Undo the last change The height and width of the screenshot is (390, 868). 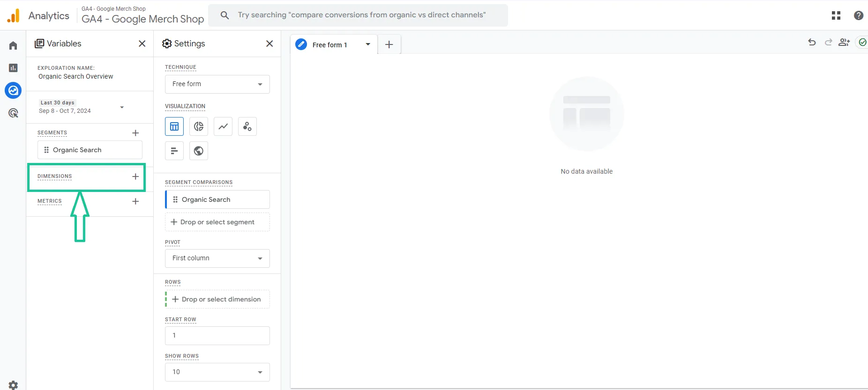click(812, 43)
